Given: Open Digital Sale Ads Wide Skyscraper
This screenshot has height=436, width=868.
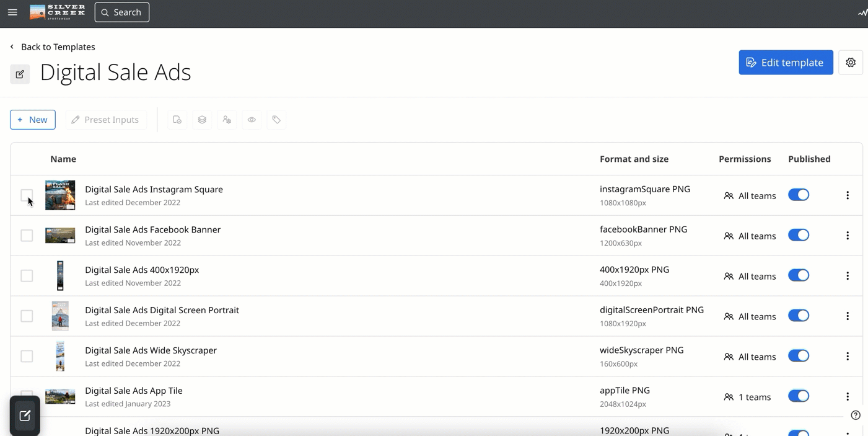Looking at the screenshot, I should [x=151, y=350].
